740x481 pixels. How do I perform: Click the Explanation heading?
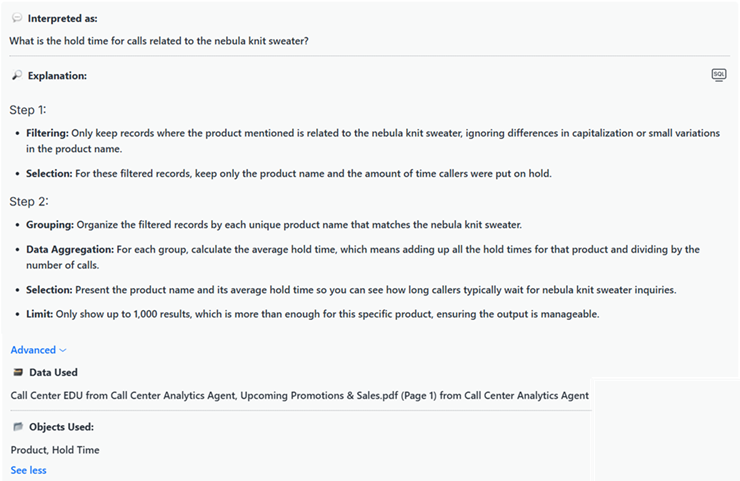point(57,76)
